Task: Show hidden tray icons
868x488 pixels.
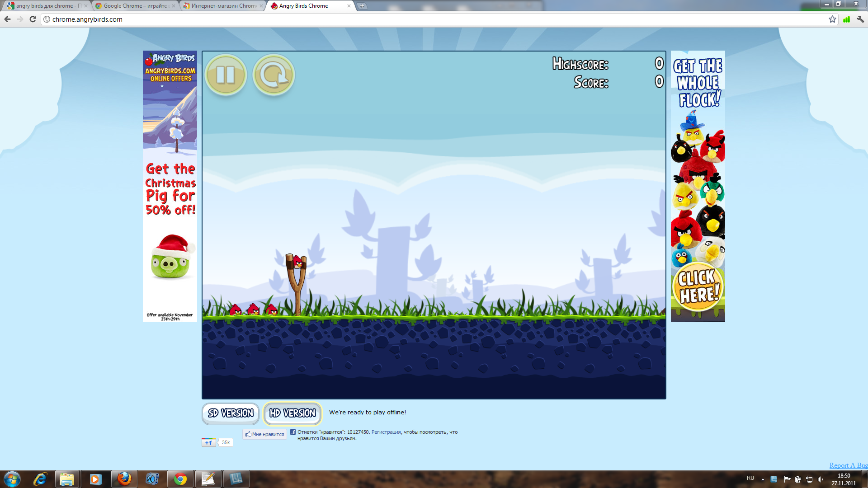Action: point(763,479)
